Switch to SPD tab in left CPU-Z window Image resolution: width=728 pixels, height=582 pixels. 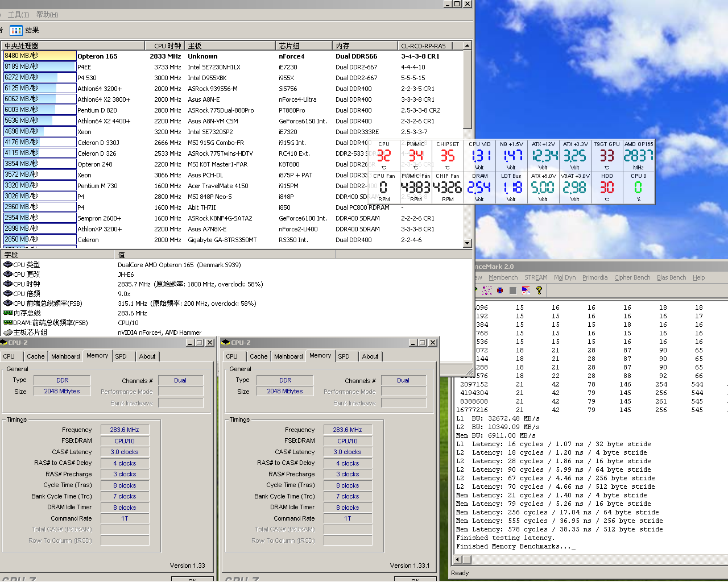pyautogui.click(x=121, y=356)
